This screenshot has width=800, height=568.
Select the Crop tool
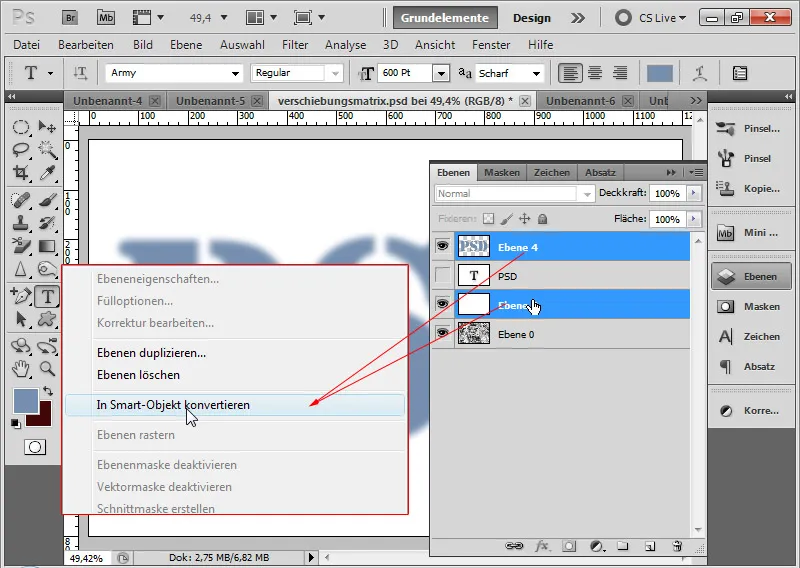click(x=20, y=173)
